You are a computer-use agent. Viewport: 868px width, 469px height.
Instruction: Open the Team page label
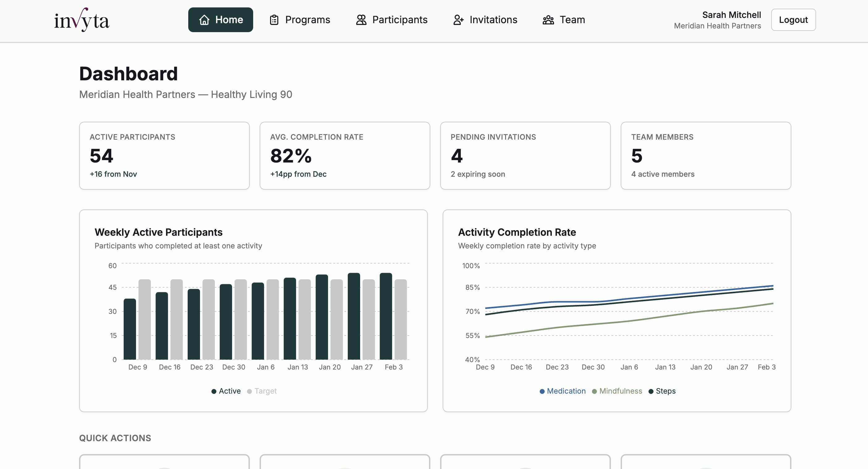[x=572, y=20]
